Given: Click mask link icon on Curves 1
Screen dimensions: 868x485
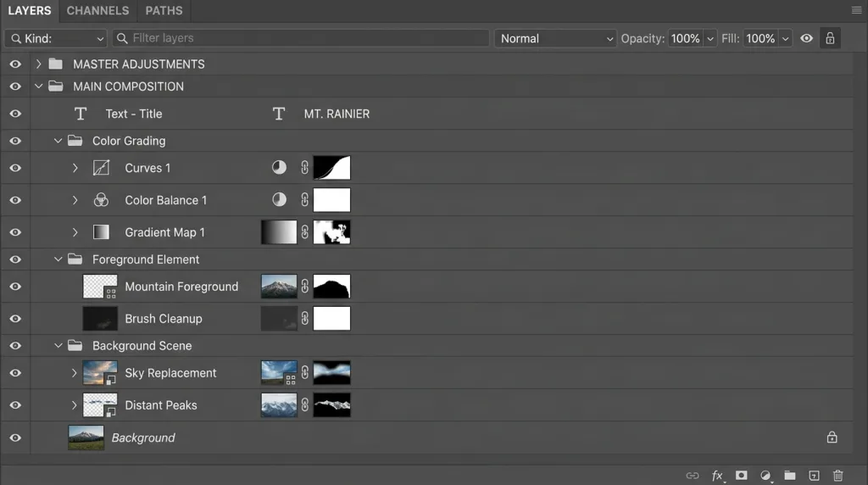Looking at the screenshot, I should (305, 168).
